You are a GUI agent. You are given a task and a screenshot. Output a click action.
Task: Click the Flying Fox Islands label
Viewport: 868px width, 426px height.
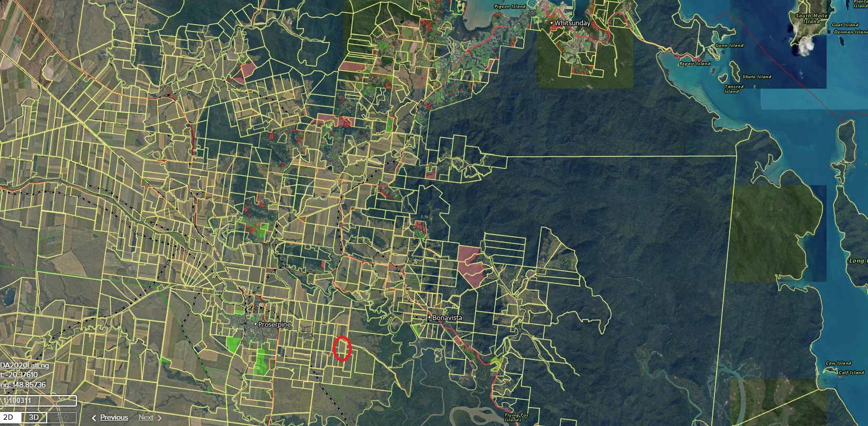point(516,417)
